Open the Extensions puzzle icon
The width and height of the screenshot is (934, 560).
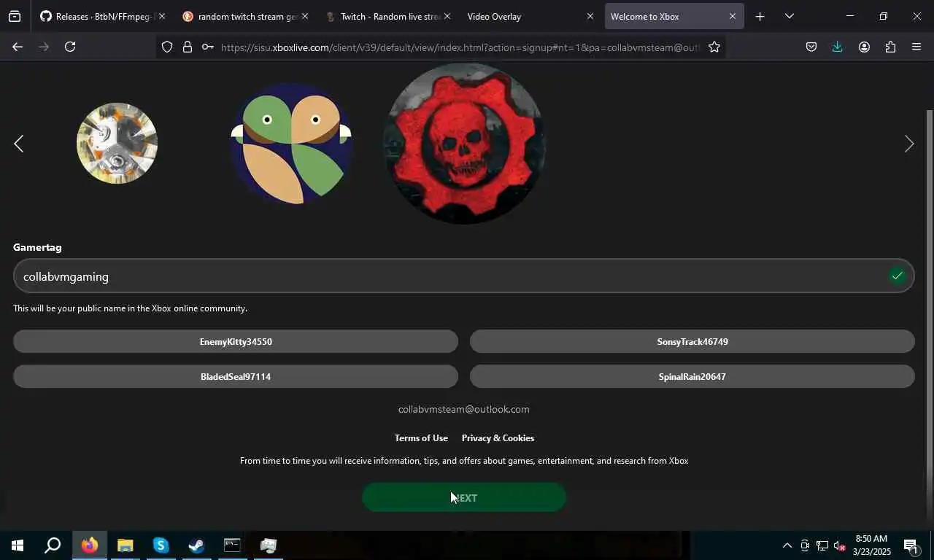pos(890,47)
